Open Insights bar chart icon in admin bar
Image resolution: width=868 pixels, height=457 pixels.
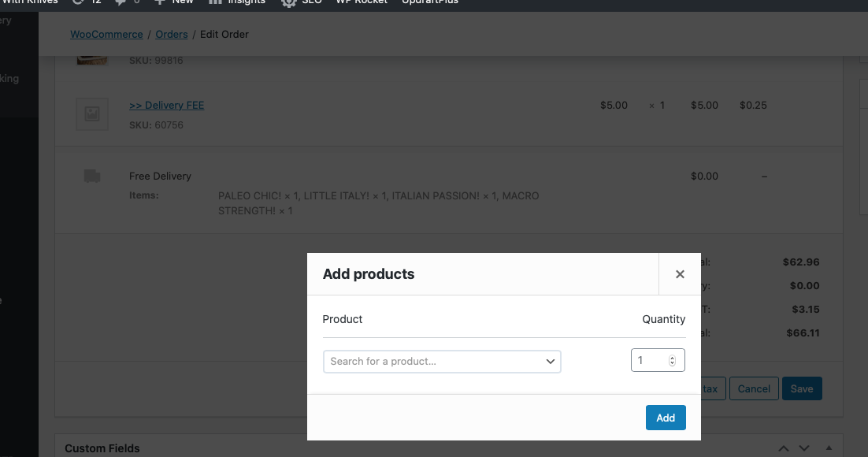pos(215,2)
